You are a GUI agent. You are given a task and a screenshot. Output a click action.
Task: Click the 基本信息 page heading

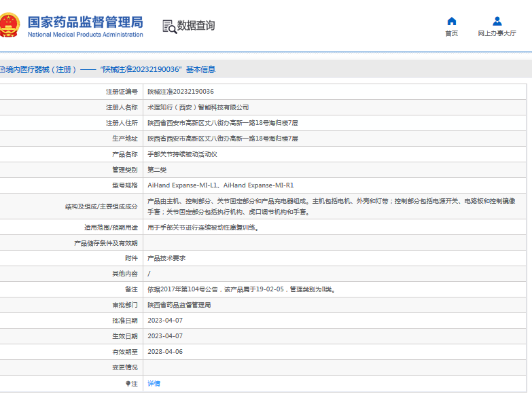(x=200, y=69)
